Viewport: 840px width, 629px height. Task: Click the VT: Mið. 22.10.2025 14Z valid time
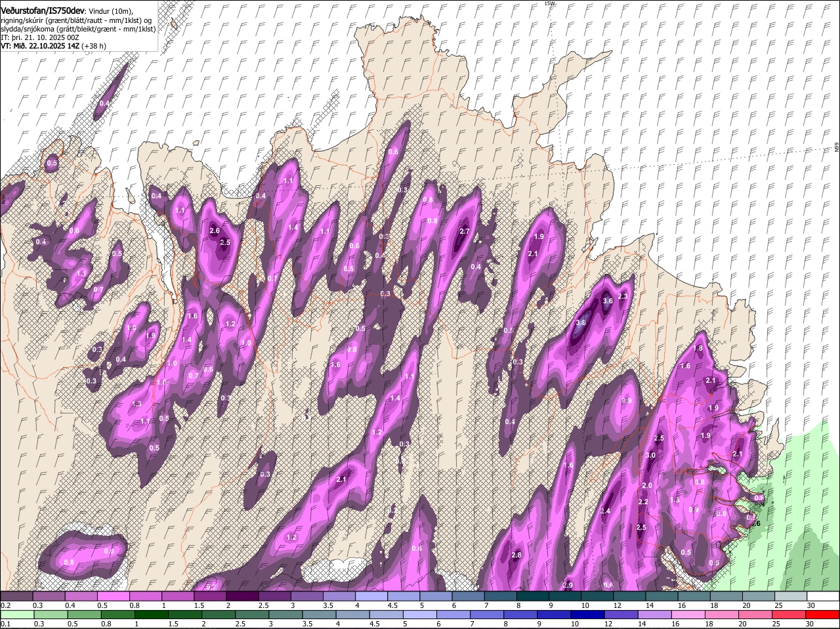point(41,46)
